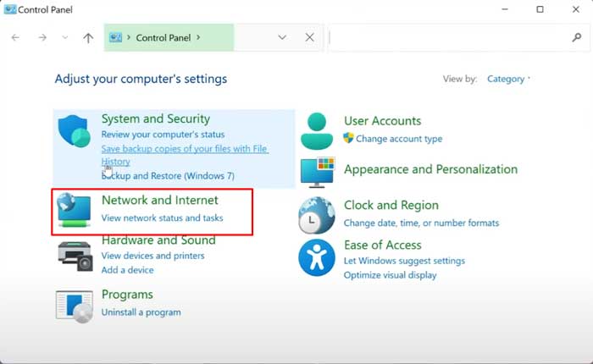The height and width of the screenshot is (364, 593).
Task: Click the Ease of Access icon
Action: pyautogui.click(x=317, y=257)
